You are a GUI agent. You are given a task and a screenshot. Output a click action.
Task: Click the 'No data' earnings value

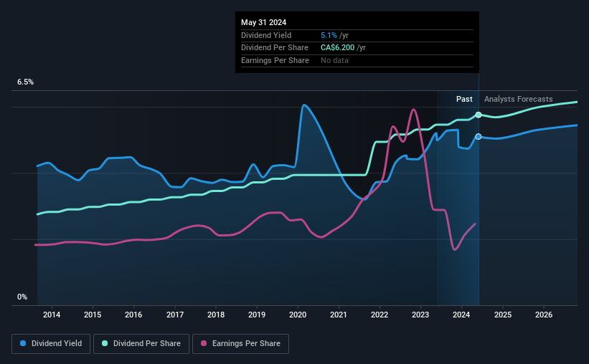pos(334,60)
